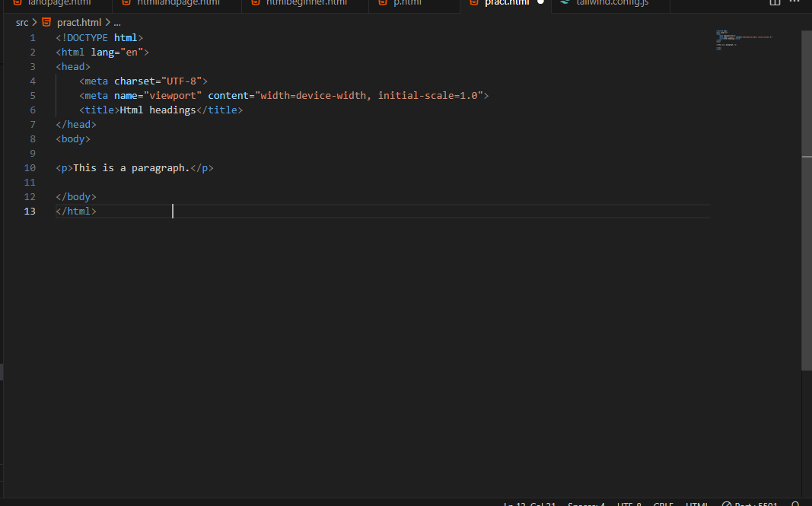Click line number 13 in the gutter
The height and width of the screenshot is (506, 812).
[x=30, y=212]
